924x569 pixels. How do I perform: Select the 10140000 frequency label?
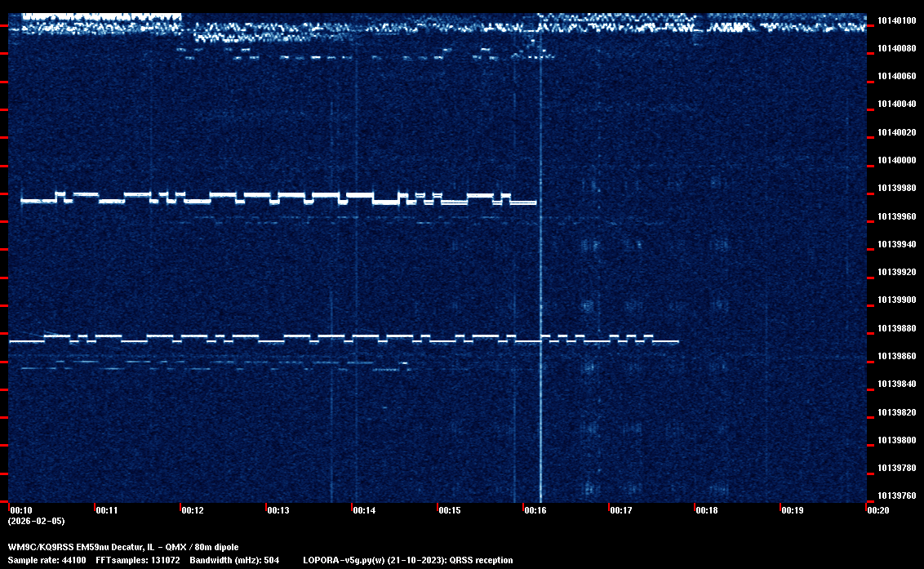[x=895, y=160]
